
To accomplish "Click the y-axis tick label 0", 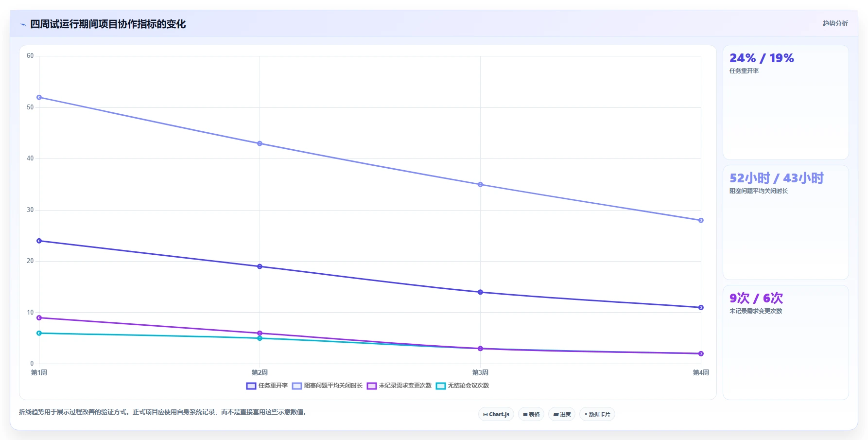I will (x=32, y=364).
